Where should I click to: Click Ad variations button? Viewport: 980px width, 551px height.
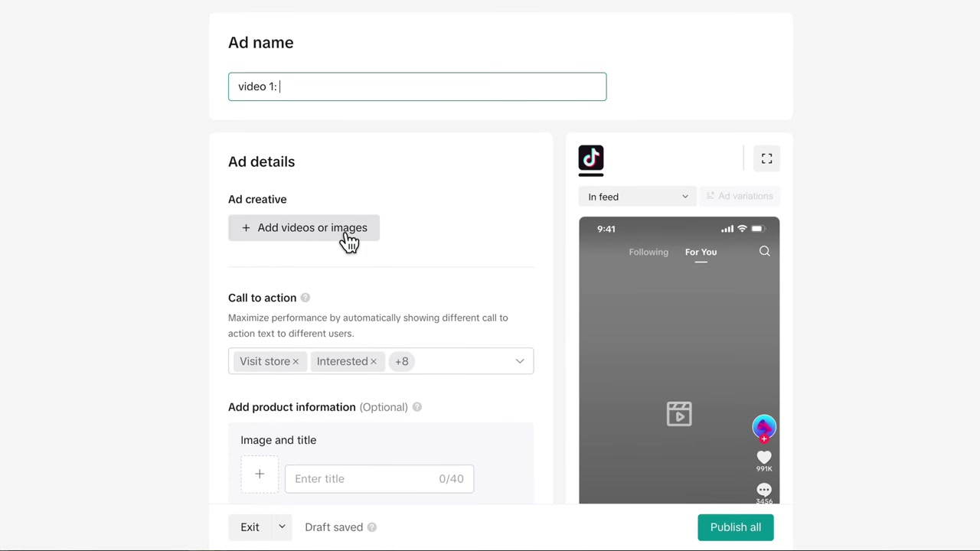coord(740,197)
